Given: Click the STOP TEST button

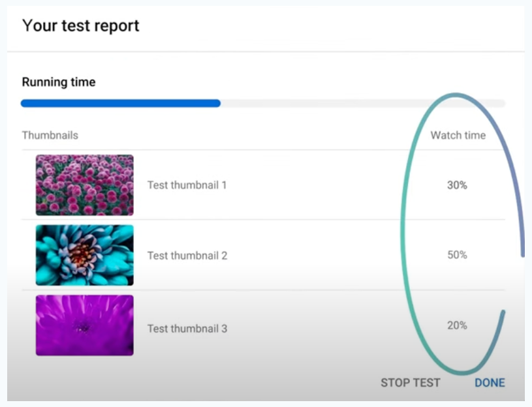Looking at the screenshot, I should point(410,383).
